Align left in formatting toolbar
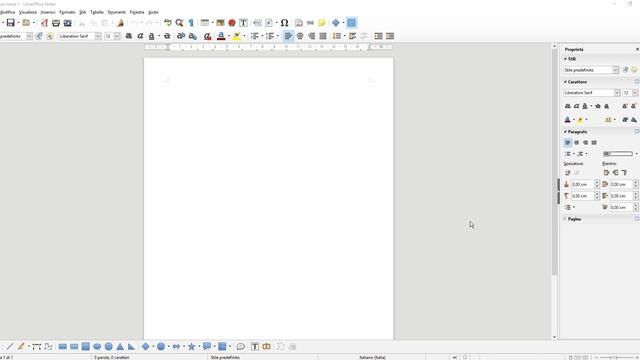This screenshot has height=360, width=640. 288,36
